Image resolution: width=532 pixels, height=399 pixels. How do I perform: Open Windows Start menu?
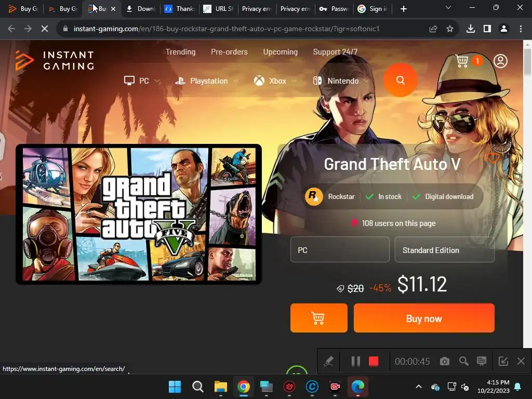(175, 387)
